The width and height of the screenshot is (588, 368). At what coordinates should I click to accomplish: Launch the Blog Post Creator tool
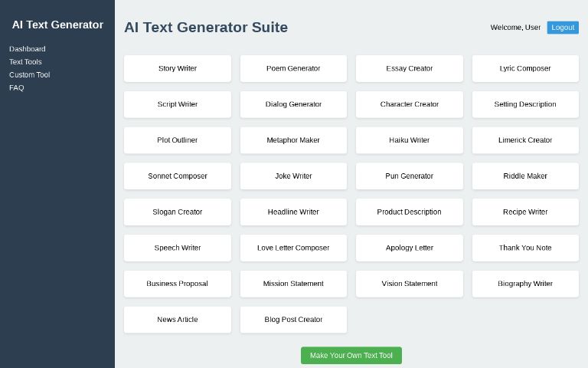pyautogui.click(x=293, y=320)
